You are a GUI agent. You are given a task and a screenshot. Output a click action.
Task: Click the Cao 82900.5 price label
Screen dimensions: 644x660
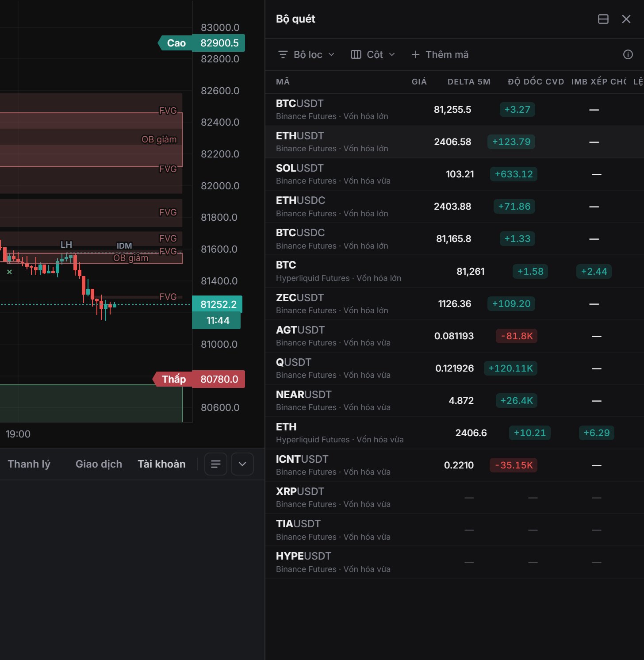(201, 43)
